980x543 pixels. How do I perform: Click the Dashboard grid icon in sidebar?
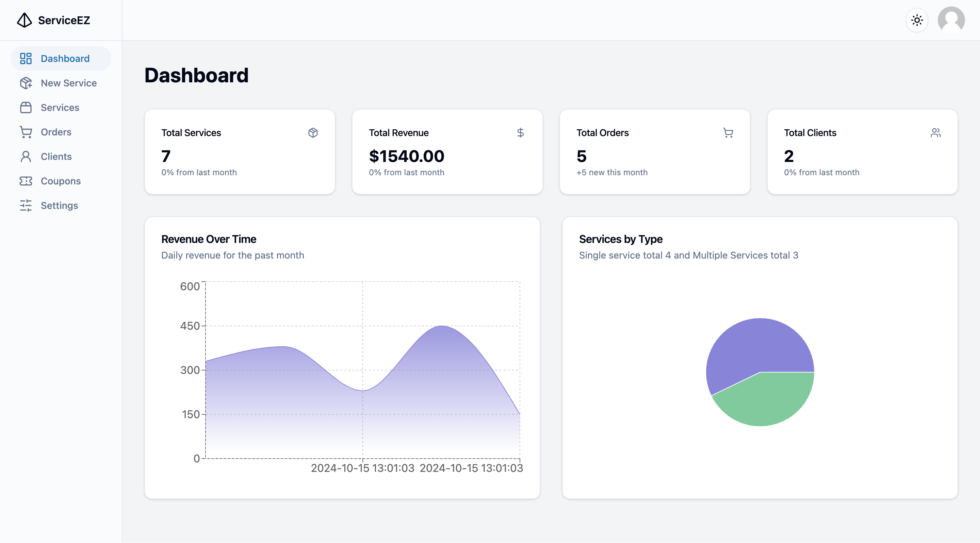26,59
